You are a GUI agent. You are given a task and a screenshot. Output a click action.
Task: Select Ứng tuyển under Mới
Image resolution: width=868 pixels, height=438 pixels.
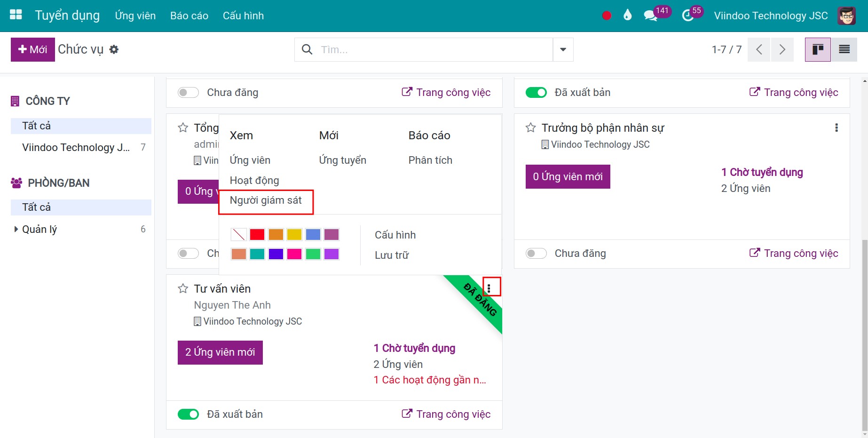(342, 160)
